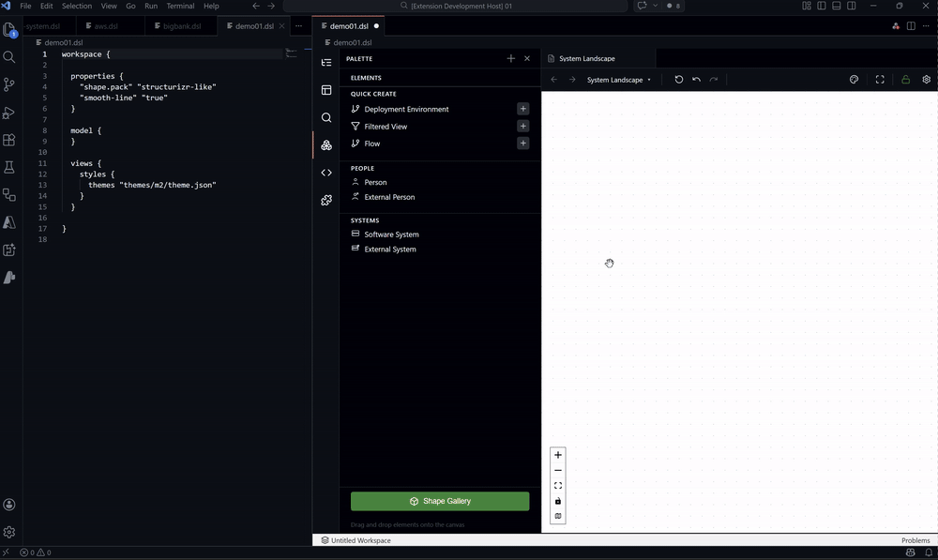Viewport: 938px width, 560px height.
Task: Open more actions for left editor group
Action: (x=298, y=25)
